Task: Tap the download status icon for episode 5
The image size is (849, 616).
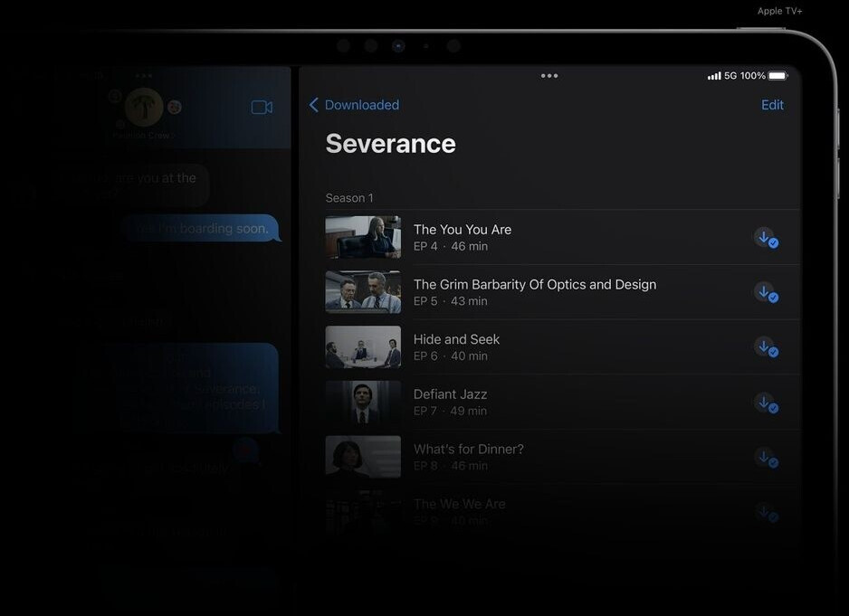Action: coord(766,293)
